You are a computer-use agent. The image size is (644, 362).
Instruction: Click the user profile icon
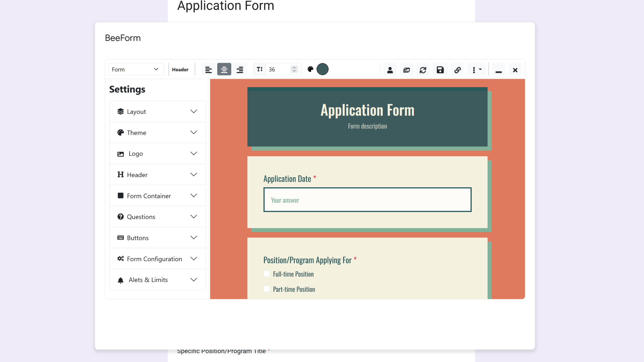point(390,69)
